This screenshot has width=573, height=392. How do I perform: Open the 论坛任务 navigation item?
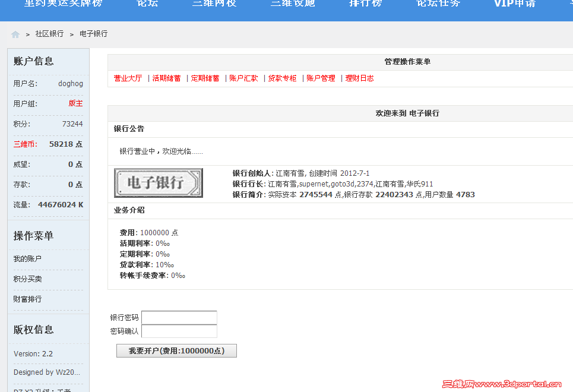pyautogui.click(x=438, y=4)
